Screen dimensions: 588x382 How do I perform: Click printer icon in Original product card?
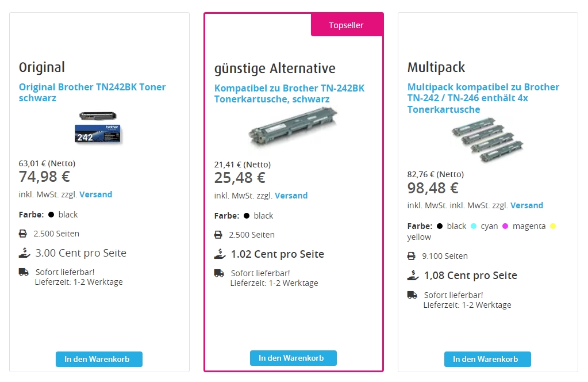23,234
